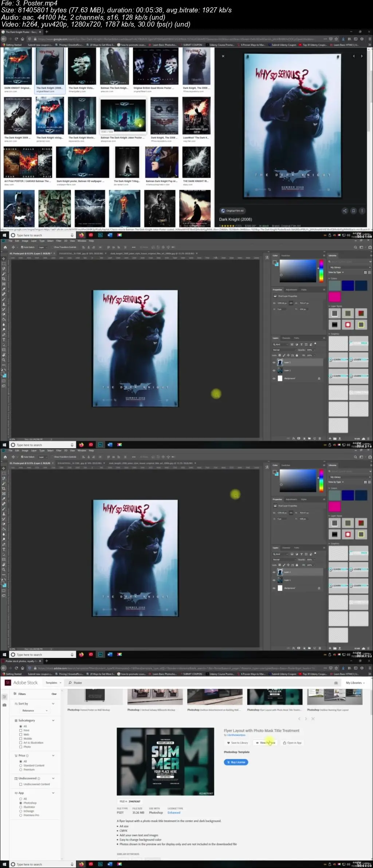This screenshot has width=373, height=868.
Task: Reload the Google search page in Firefox
Action: point(16,39)
